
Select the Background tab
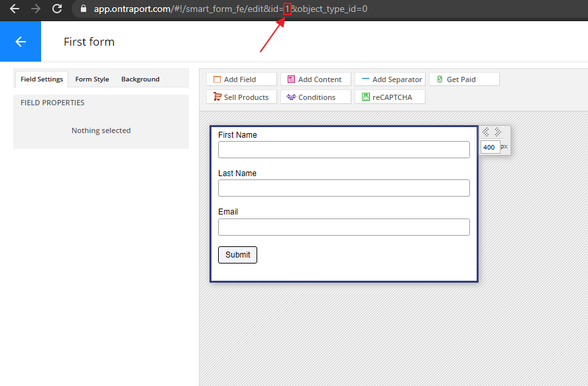(140, 79)
